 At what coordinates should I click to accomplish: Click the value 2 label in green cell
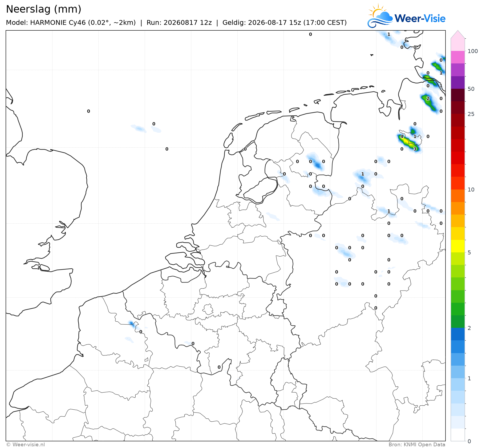[x=428, y=99]
